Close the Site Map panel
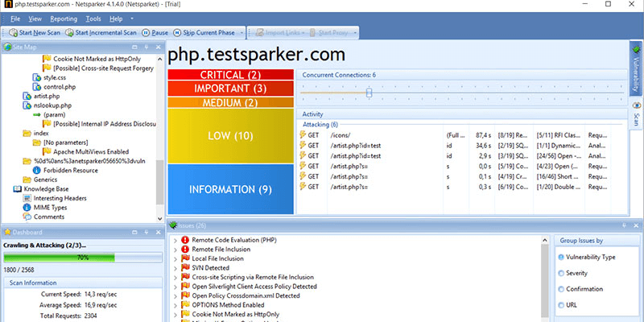644x322 pixels. pyautogui.click(x=158, y=47)
